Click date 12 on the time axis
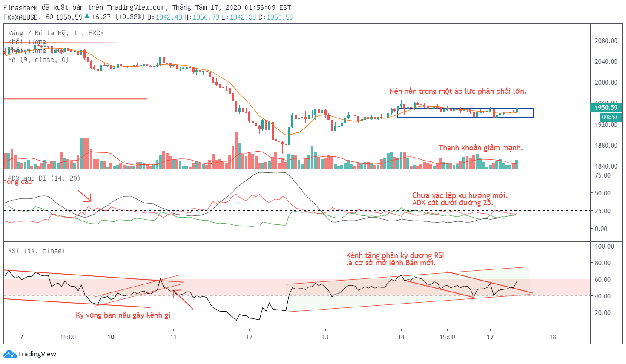626x364 pixels. tap(249, 337)
